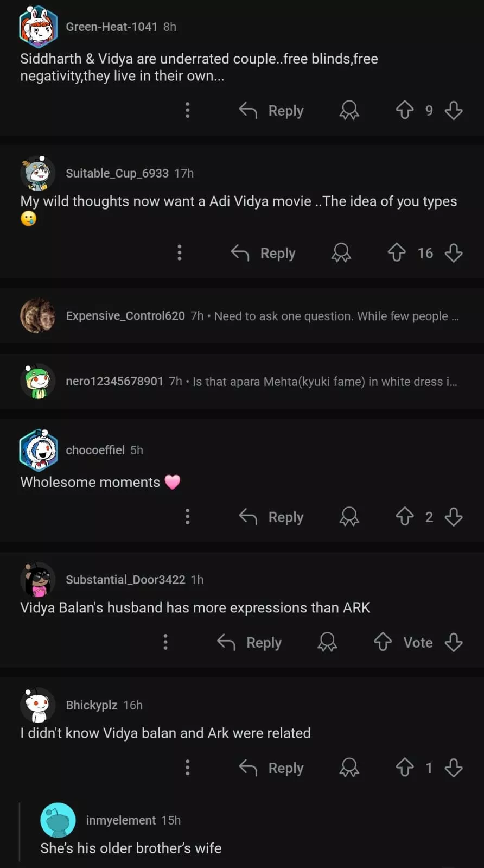Screen dimensions: 484x868
Task: Expand collapsed nero12345678901 comment
Action: pos(260,382)
